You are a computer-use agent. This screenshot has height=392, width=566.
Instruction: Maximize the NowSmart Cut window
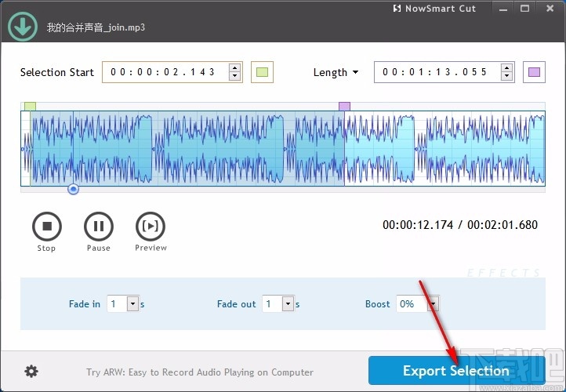coord(525,9)
